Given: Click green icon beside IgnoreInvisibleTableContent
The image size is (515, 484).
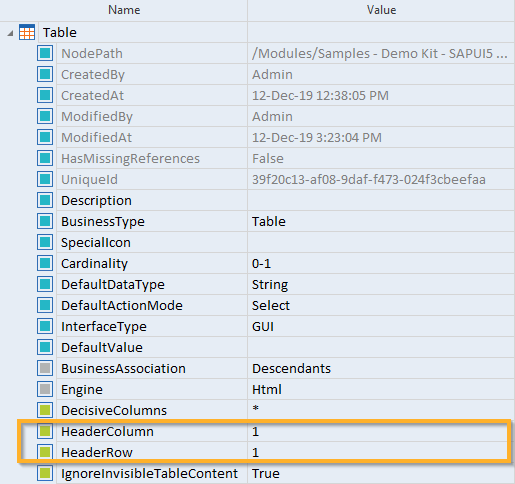Looking at the screenshot, I should (x=45, y=473).
